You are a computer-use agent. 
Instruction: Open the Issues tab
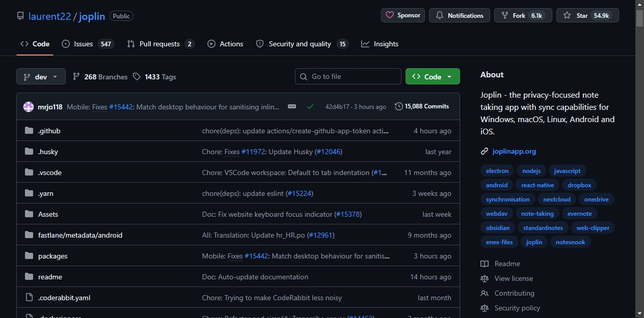tap(88, 44)
